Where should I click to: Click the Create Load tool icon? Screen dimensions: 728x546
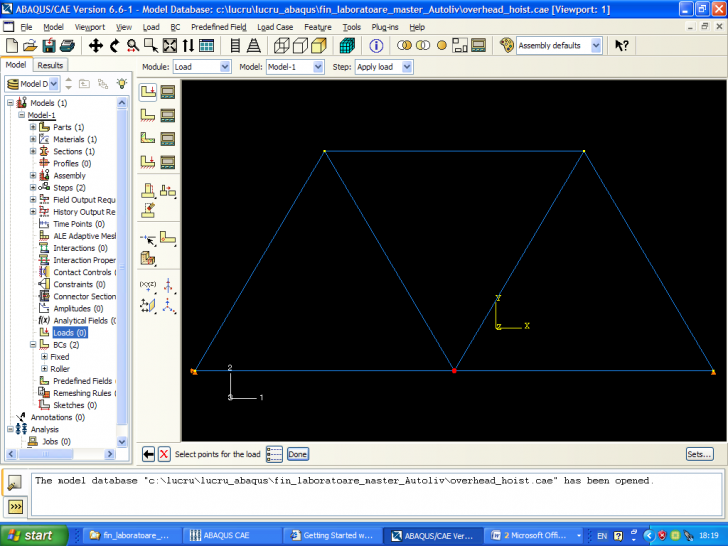[x=148, y=92]
